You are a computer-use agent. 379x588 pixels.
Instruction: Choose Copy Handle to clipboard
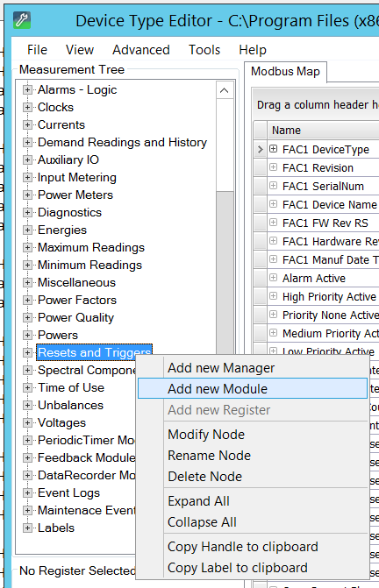click(x=253, y=546)
